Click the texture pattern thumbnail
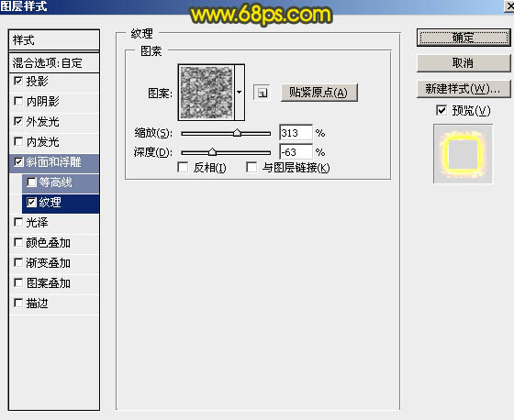Viewport: 514px width, 420px height. 207,93
